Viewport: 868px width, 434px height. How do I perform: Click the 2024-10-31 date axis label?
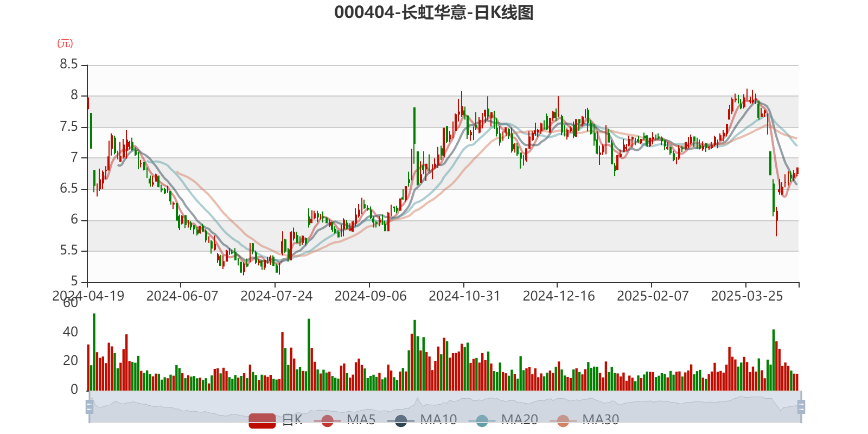(x=464, y=296)
